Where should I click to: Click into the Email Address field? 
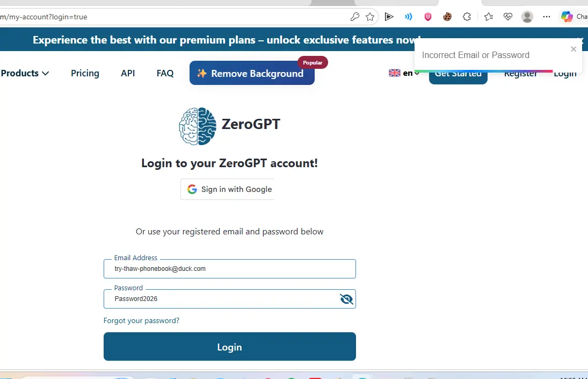229,269
